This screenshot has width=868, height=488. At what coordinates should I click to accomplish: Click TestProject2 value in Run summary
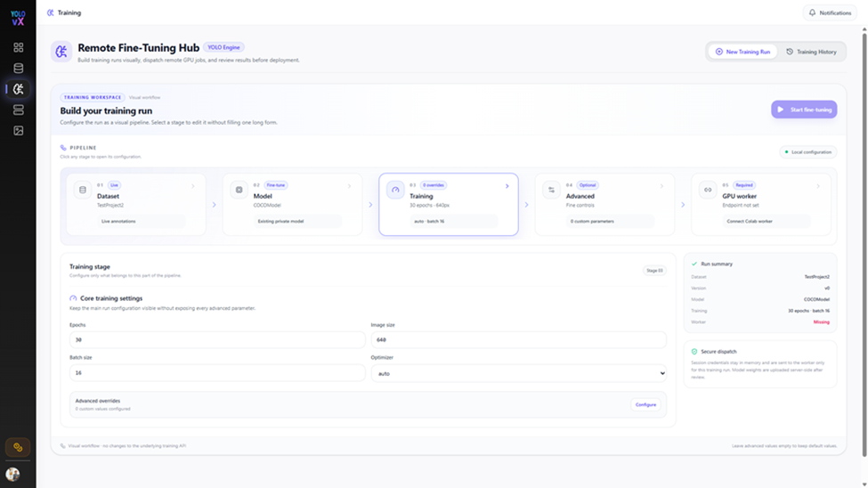[816, 276]
